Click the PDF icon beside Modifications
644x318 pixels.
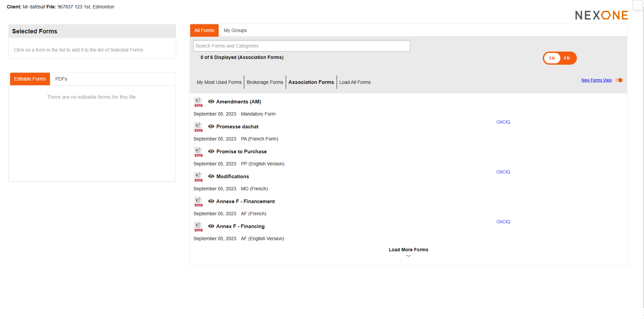tap(198, 177)
